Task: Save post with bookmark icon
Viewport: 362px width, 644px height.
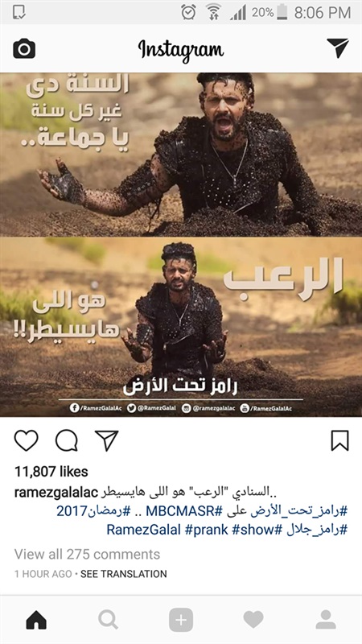Action: pyautogui.click(x=339, y=440)
